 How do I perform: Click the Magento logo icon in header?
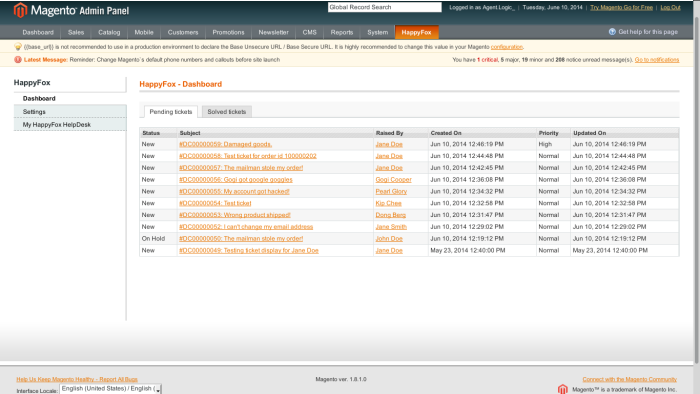click(21, 10)
